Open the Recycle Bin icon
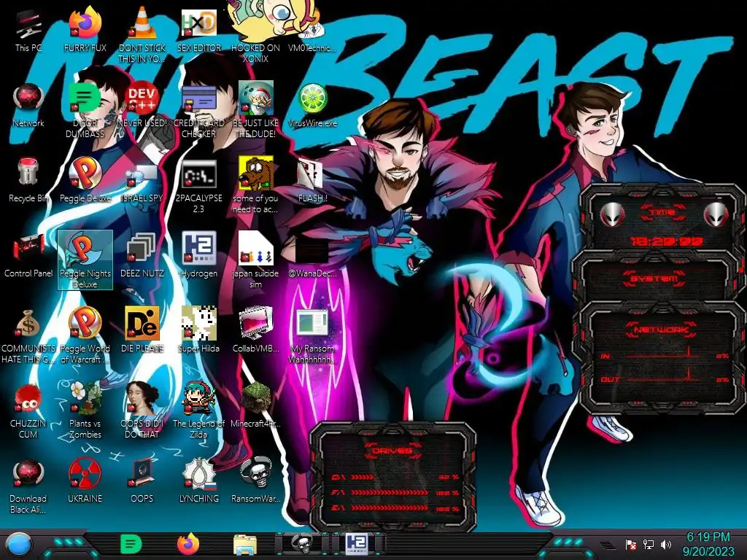 pos(28,180)
